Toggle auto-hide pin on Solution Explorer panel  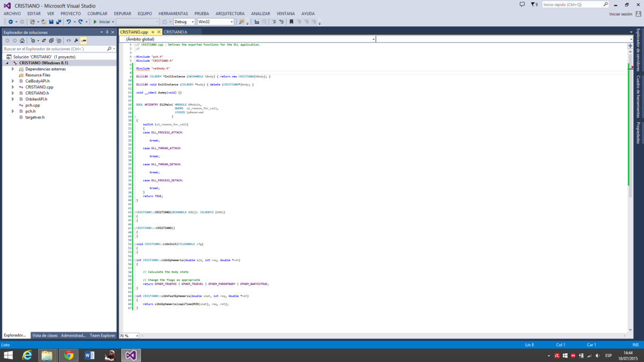(x=107, y=32)
